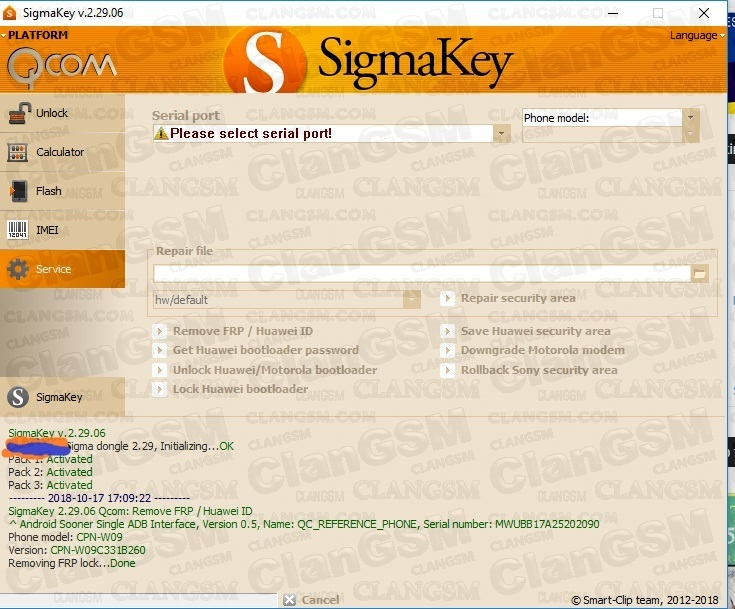Click the 'Version: CPN-W09C331B260' log line
Image resolution: width=735 pixels, height=609 pixels.
pyautogui.click(x=77, y=550)
